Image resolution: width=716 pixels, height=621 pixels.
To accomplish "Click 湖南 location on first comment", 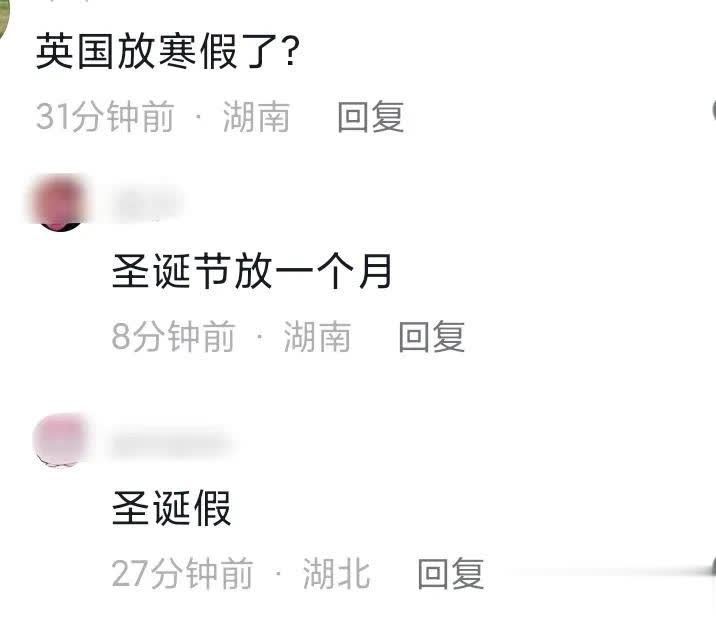I will pyautogui.click(x=256, y=117).
